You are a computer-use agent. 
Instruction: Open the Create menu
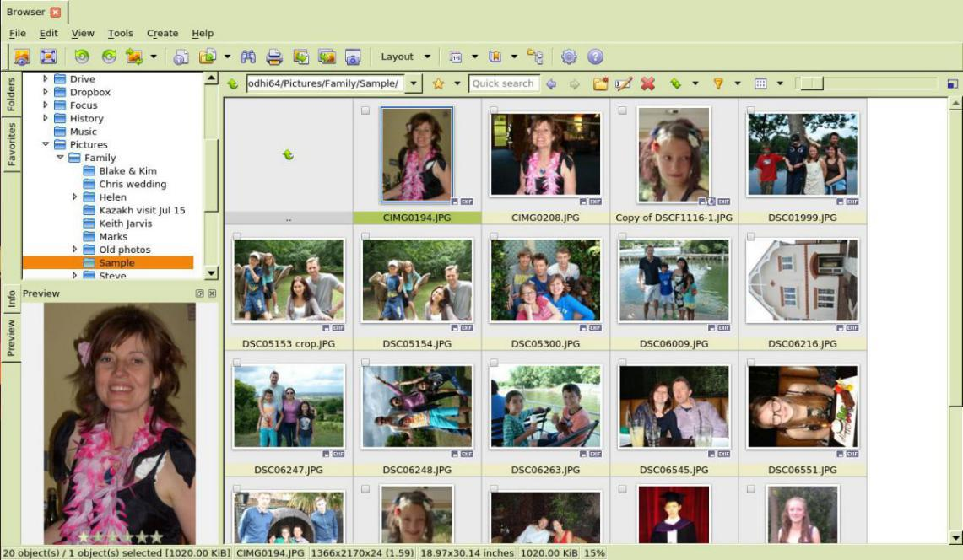pyautogui.click(x=162, y=33)
